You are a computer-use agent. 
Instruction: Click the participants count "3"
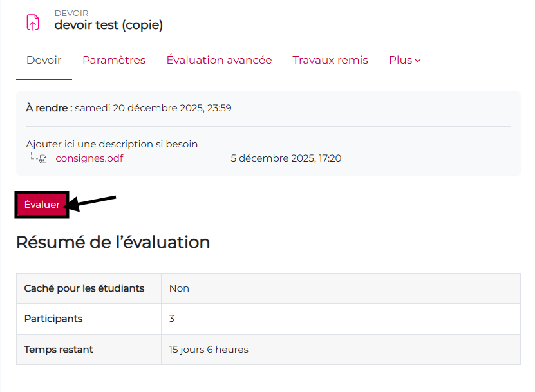click(x=172, y=319)
